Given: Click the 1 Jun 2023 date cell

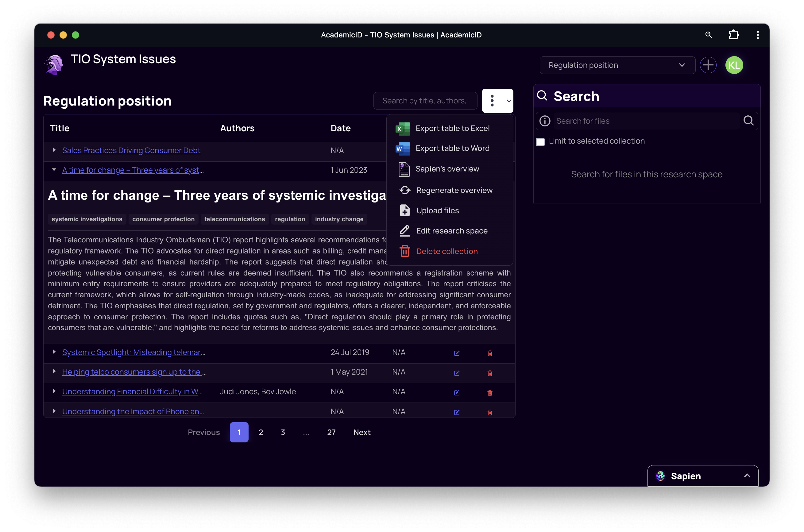Looking at the screenshot, I should point(349,170).
